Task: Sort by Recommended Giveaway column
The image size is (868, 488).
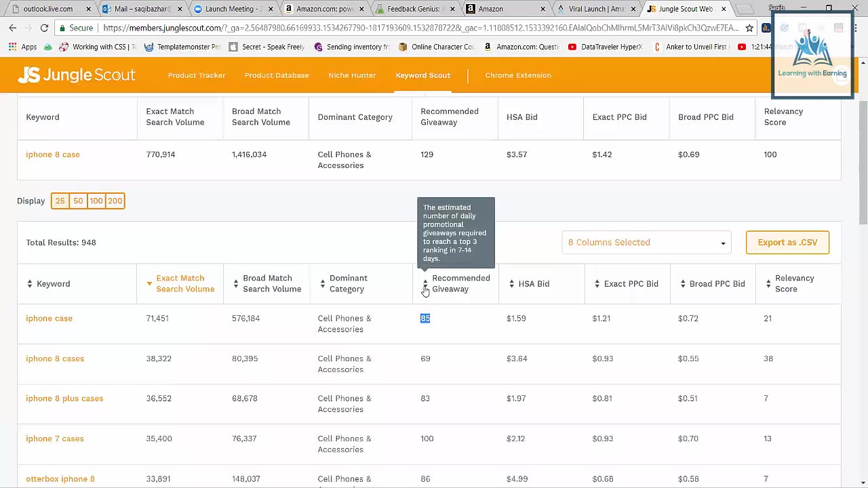Action: tap(425, 284)
